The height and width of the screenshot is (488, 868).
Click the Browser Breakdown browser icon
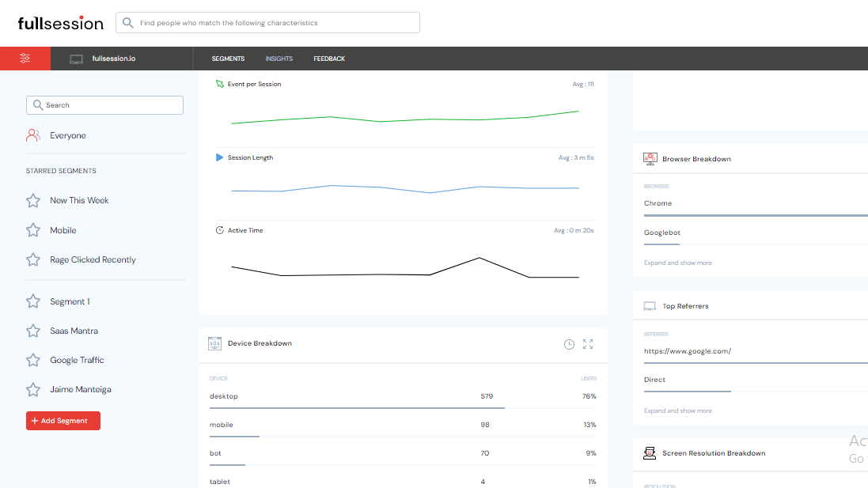650,158
